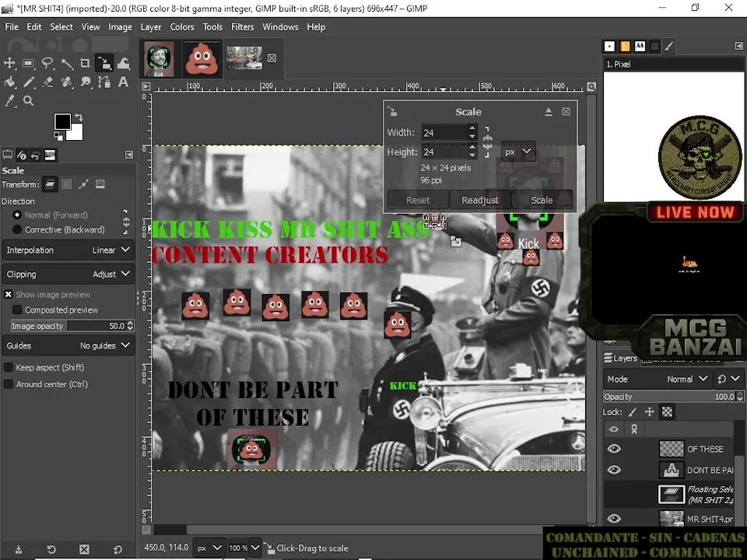Viewport: 747px width, 560px height.
Task: Save tool preset icon at bottom left
Action: coord(18,550)
